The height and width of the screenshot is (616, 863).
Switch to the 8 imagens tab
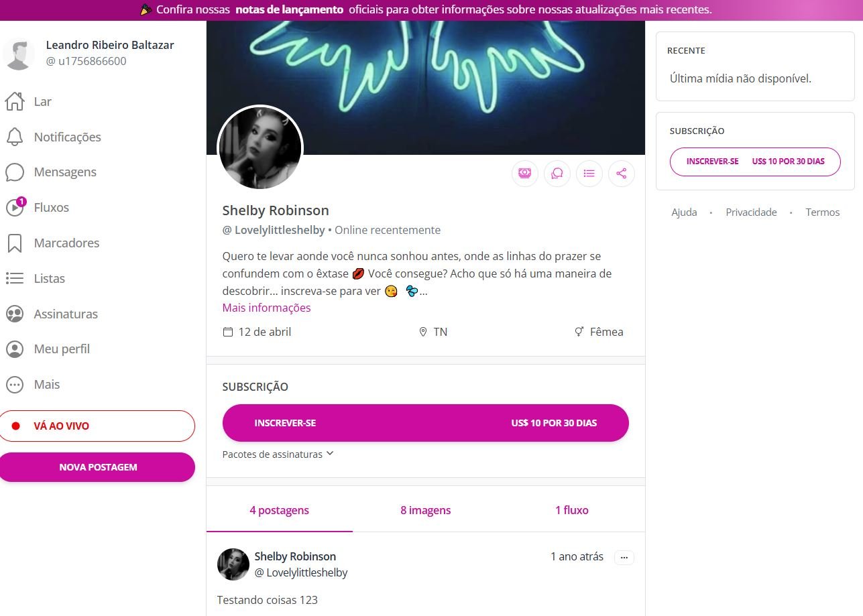pyautogui.click(x=426, y=510)
